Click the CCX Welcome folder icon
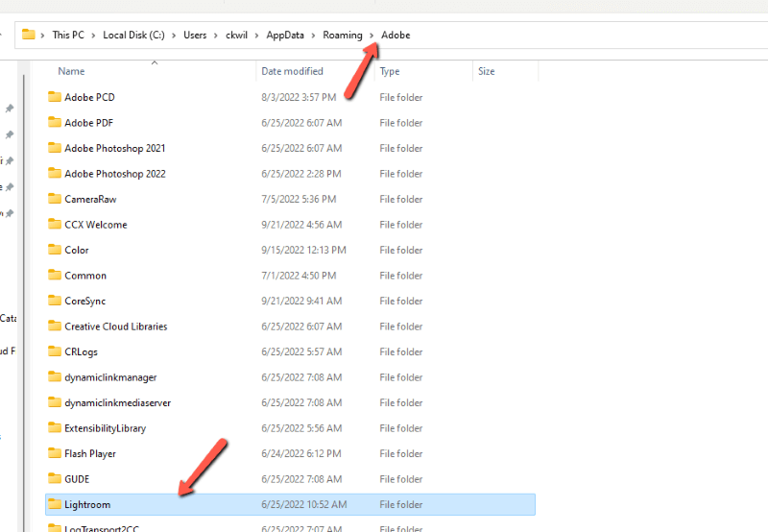Image resolution: width=768 pixels, height=532 pixels. (x=55, y=224)
